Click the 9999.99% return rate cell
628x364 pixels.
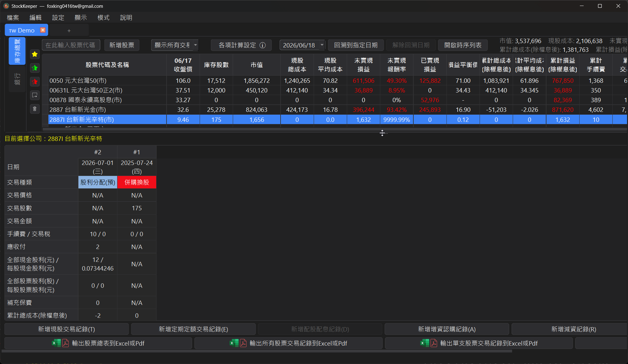397,120
